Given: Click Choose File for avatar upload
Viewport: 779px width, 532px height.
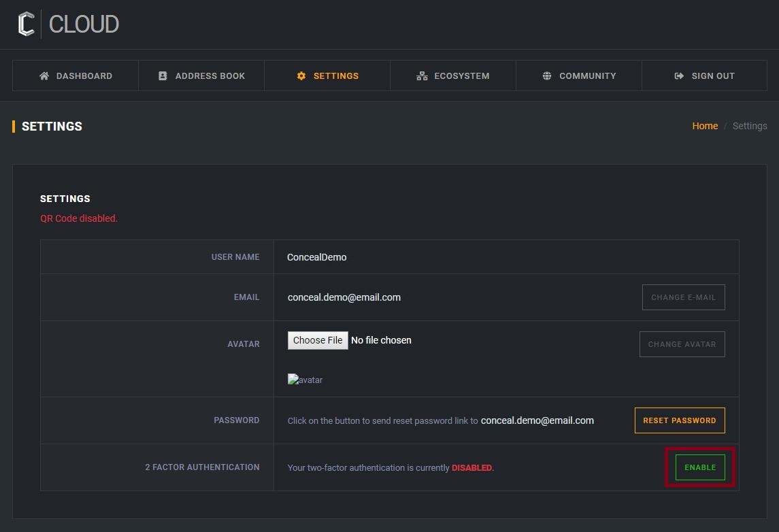Looking at the screenshot, I should point(318,340).
